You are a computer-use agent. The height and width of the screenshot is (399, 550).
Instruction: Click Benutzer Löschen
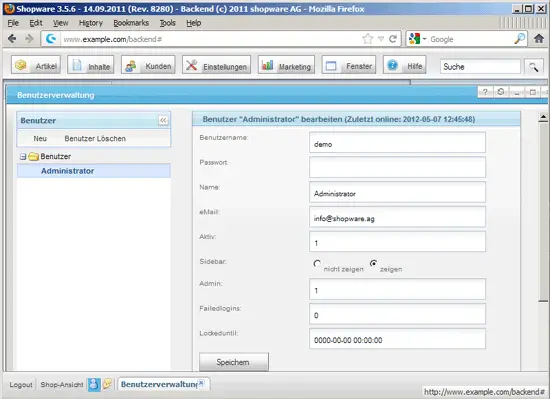[95, 138]
